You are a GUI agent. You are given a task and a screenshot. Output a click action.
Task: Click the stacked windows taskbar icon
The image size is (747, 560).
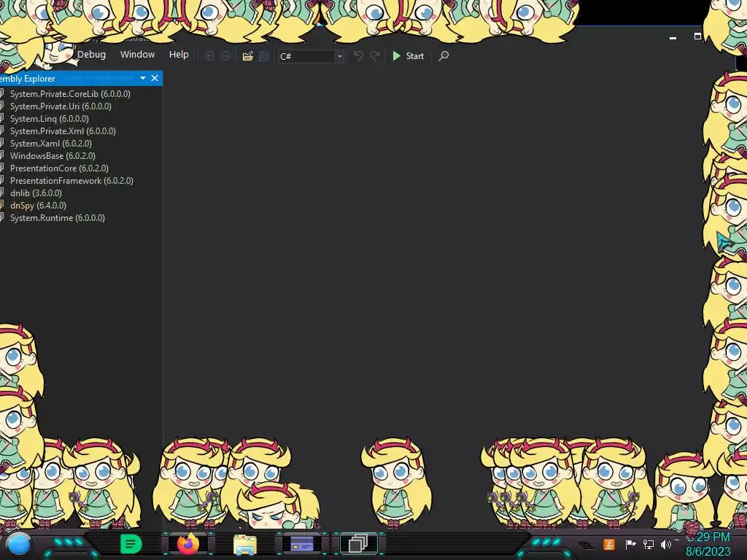(x=358, y=544)
